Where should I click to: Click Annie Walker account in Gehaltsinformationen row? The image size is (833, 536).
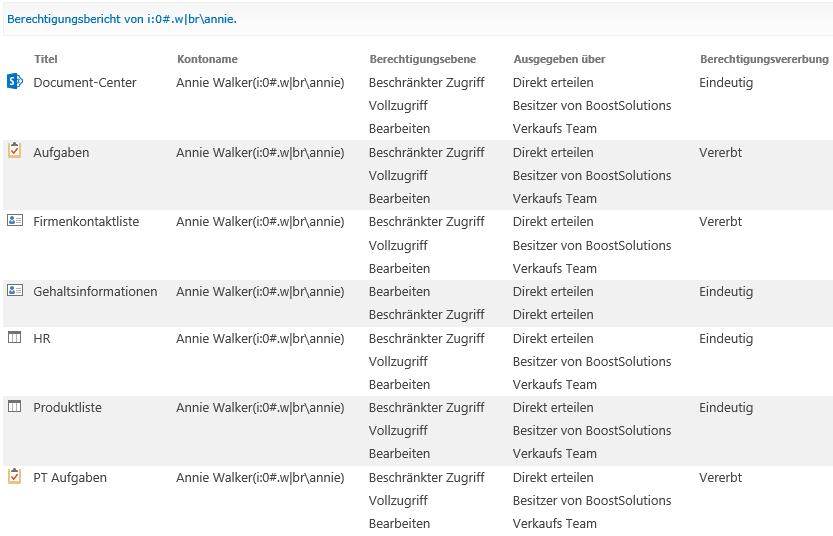(x=260, y=292)
